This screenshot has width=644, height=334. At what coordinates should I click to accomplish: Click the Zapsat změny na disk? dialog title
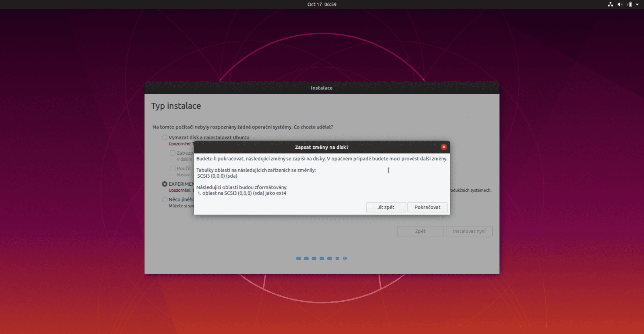322,147
